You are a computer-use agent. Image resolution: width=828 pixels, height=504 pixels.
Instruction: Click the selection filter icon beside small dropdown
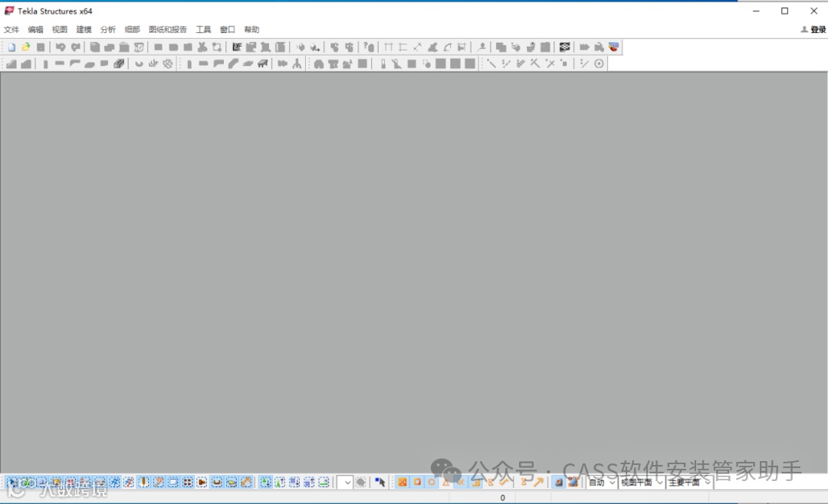pos(360,483)
